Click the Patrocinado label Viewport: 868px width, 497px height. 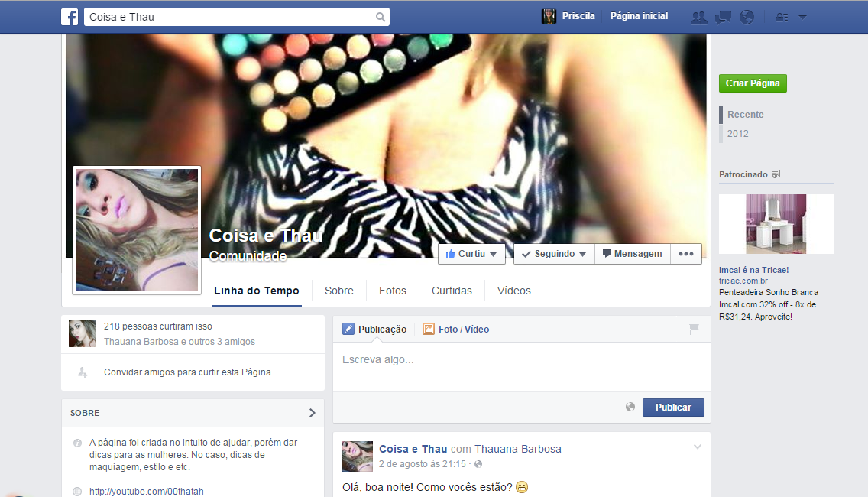(x=743, y=174)
